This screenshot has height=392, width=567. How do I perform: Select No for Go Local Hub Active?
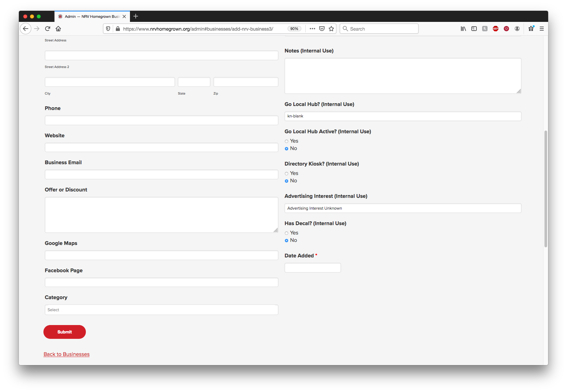287,149
